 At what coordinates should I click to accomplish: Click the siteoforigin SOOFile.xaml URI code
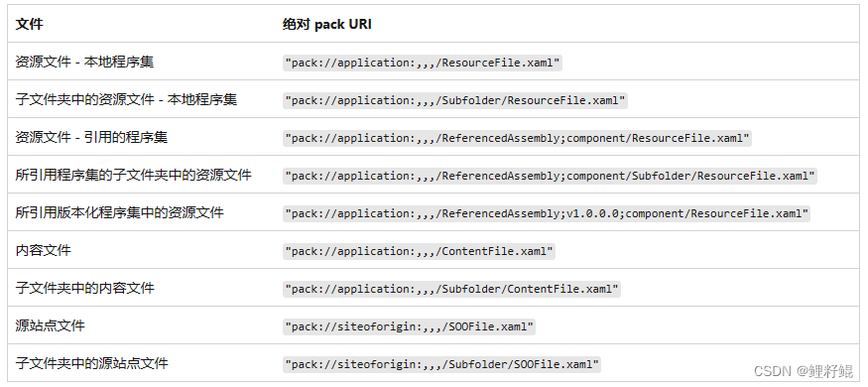pos(409,326)
